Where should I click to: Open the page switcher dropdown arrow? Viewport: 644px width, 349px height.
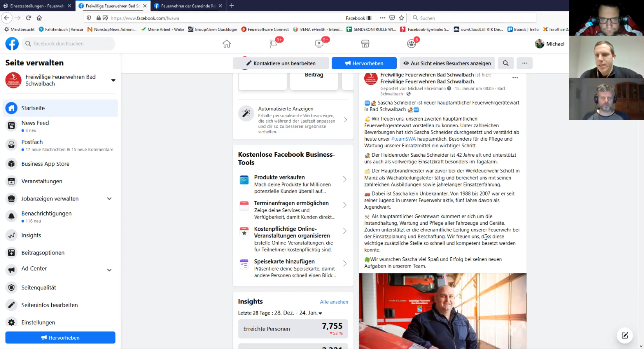click(x=113, y=80)
